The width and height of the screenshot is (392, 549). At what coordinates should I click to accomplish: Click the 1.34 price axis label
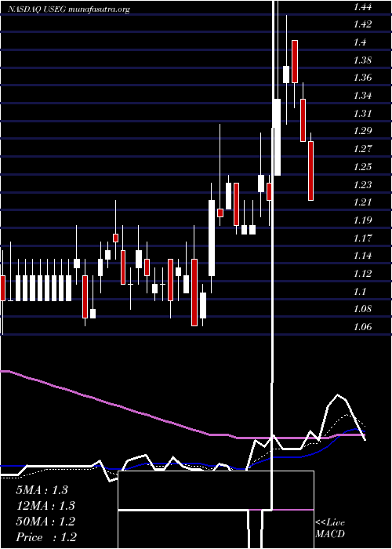point(362,95)
